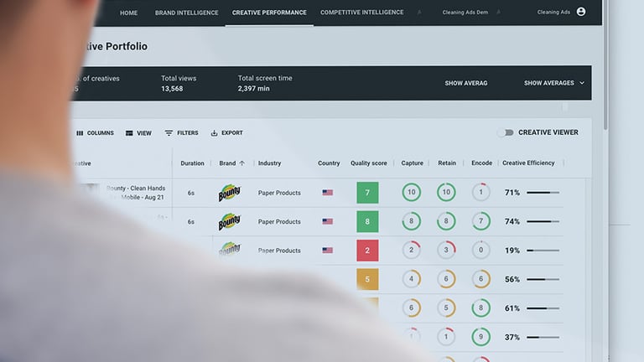Click the orange quality score 5 box
The width and height of the screenshot is (644, 362).
[x=367, y=280]
